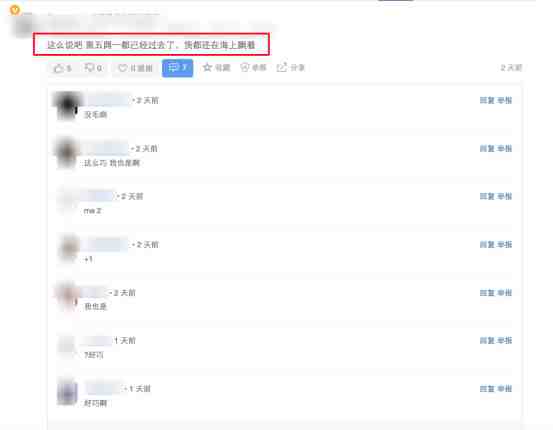The width and height of the screenshot is (553, 430).
Task: Reply to the '我也是' comment
Action: (487, 293)
